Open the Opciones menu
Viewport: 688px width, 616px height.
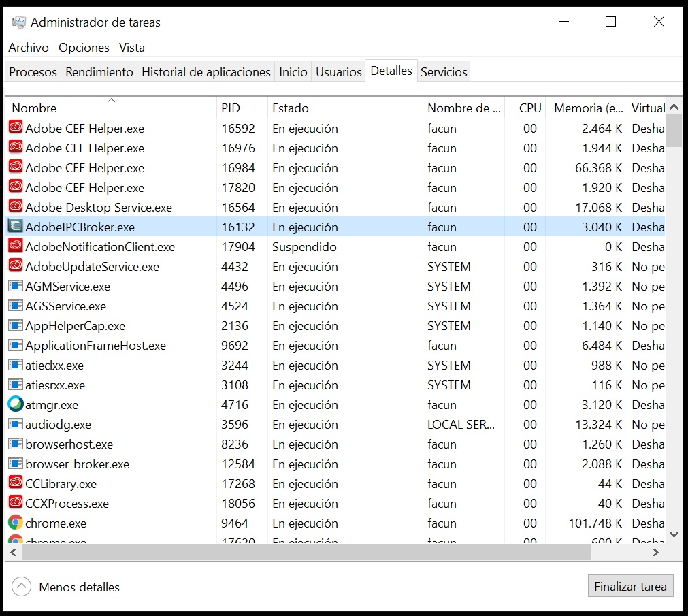coord(83,48)
